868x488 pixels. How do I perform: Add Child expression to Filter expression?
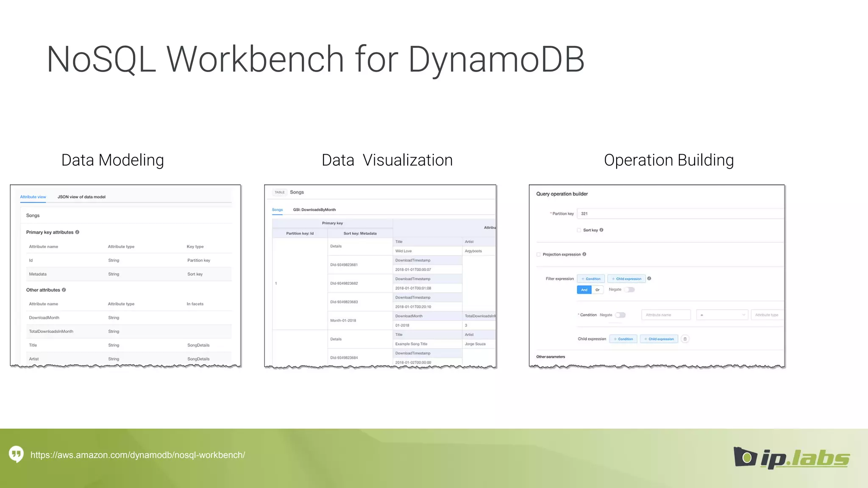tap(626, 279)
